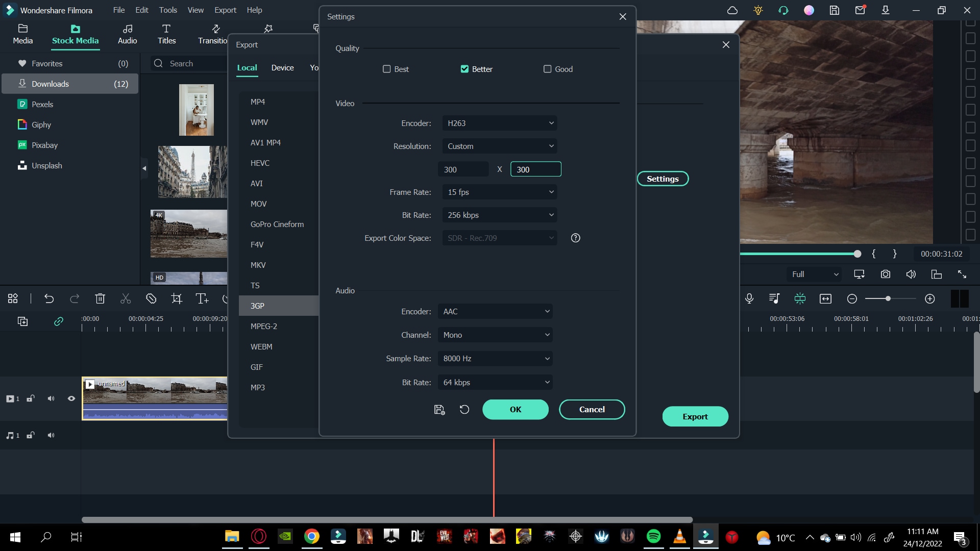Viewport: 980px width, 551px height.
Task: Enable the Best quality checkbox
Action: (387, 69)
